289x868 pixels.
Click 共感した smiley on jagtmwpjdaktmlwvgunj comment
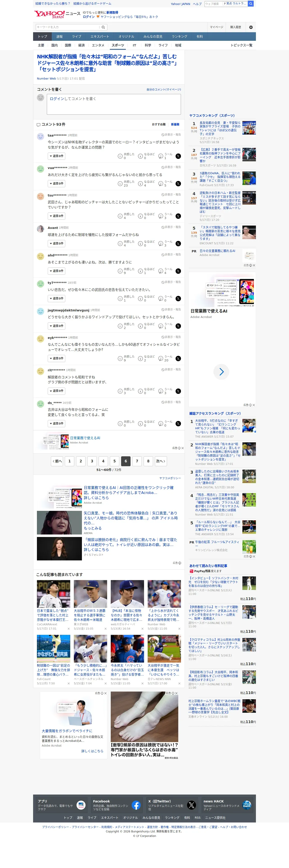120,326
